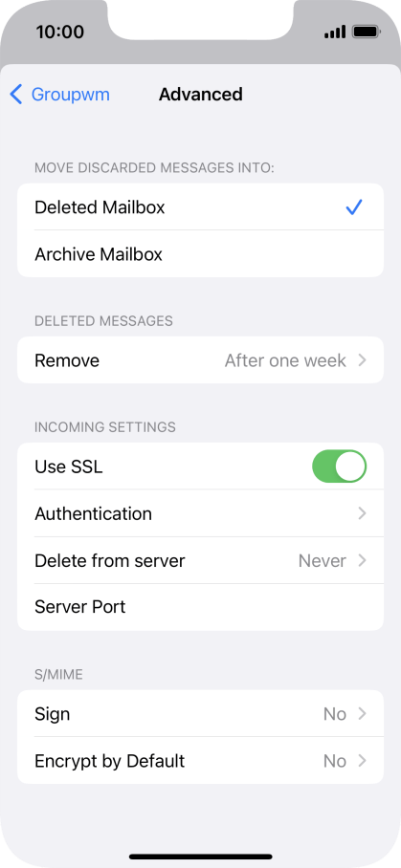This screenshot has width=401, height=868.
Task: Tap the home indicator bar
Action: (201, 857)
